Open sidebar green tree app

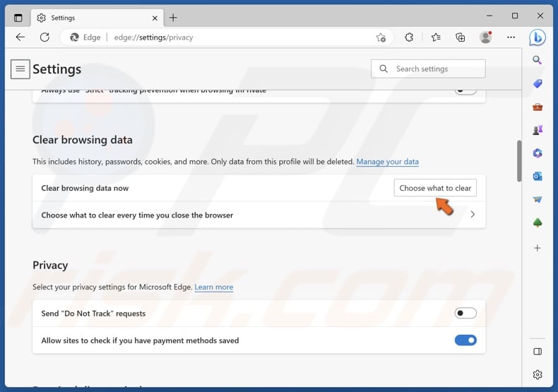[x=538, y=222]
